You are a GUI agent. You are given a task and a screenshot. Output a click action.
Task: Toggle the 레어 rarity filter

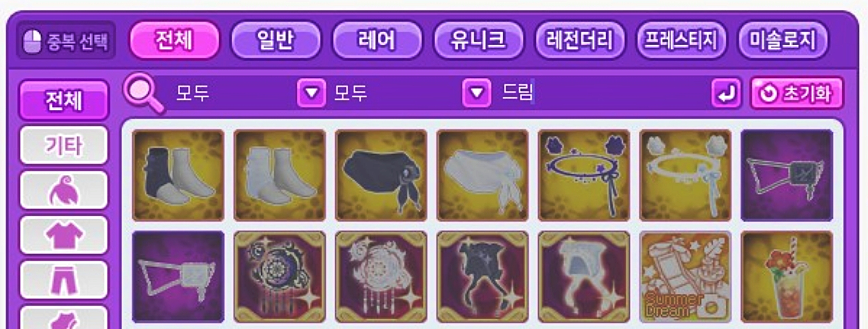click(x=377, y=40)
